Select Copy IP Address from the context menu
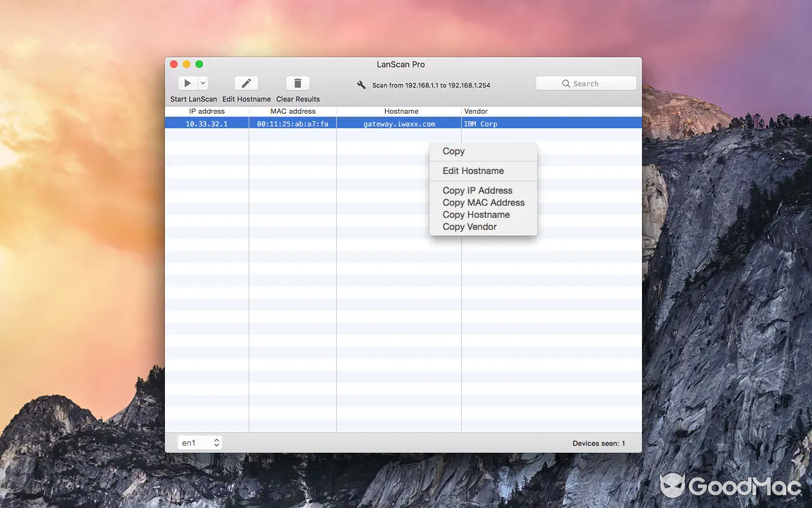This screenshot has width=812, height=508. [x=477, y=190]
